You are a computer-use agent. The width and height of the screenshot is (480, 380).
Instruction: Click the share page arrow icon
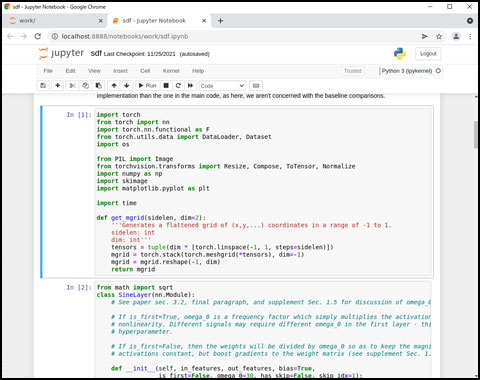tap(425, 36)
